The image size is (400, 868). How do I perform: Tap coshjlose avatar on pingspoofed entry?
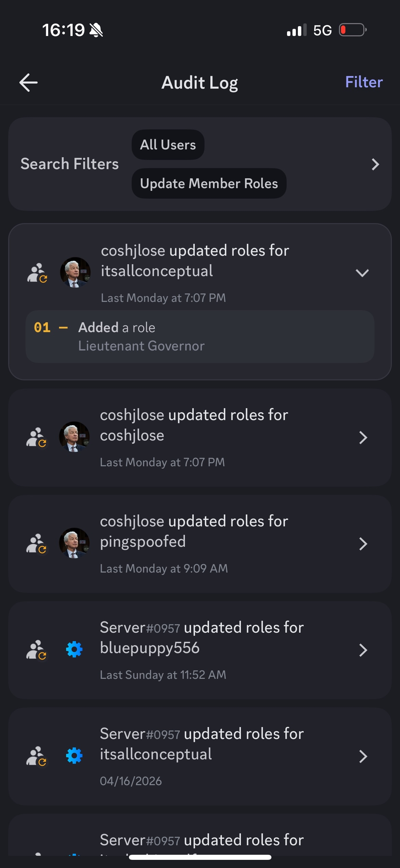click(74, 543)
